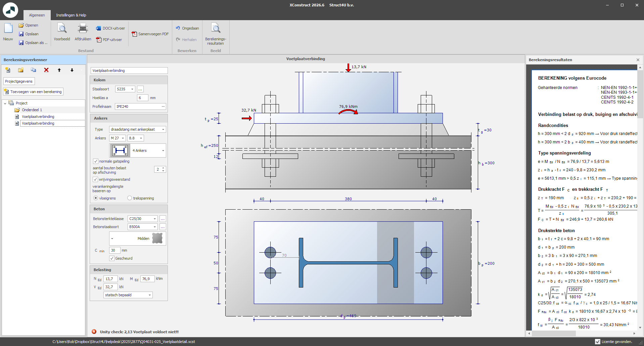
Task: Export using DOCX-uitvoer
Action: pyautogui.click(x=110, y=28)
